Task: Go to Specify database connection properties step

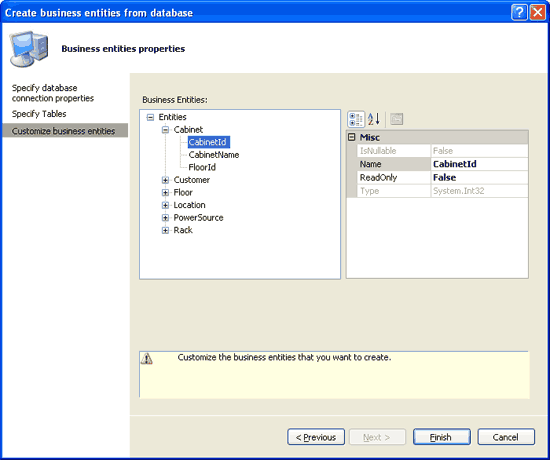Action: tap(53, 93)
